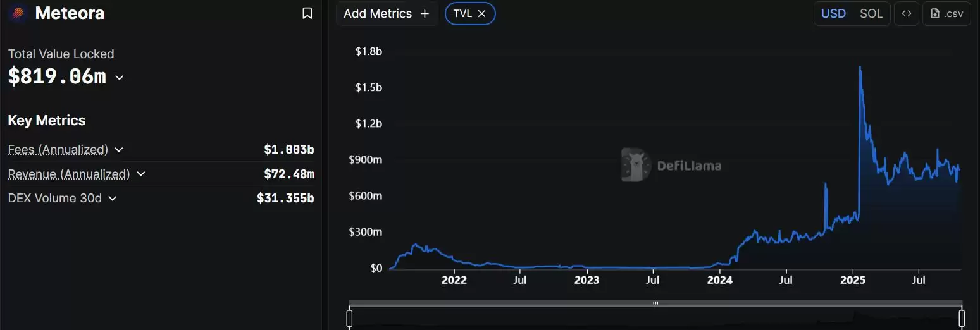This screenshot has height=330, width=980.
Task: Click the Meteora logo icon
Action: [x=18, y=13]
